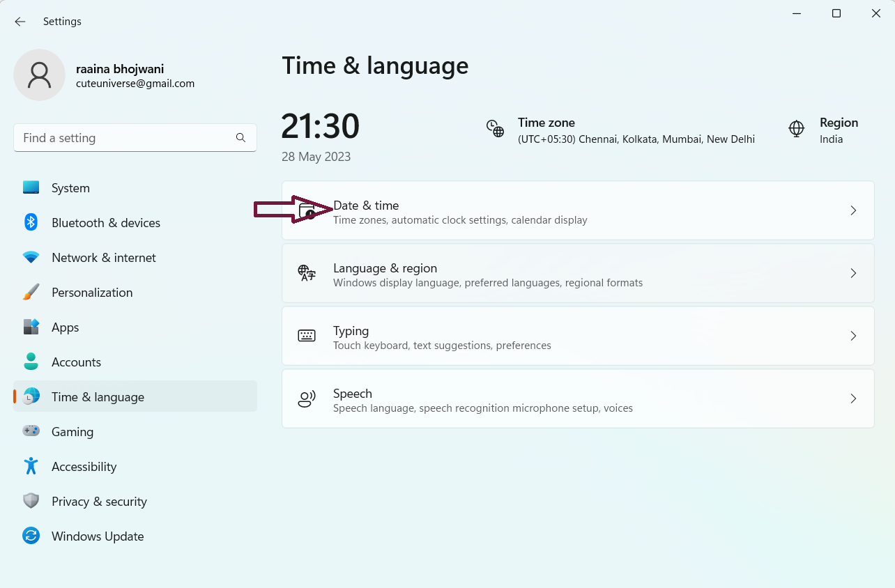Click the System monitor icon in sidebar
Viewport: 895px width, 588px height.
pos(31,187)
